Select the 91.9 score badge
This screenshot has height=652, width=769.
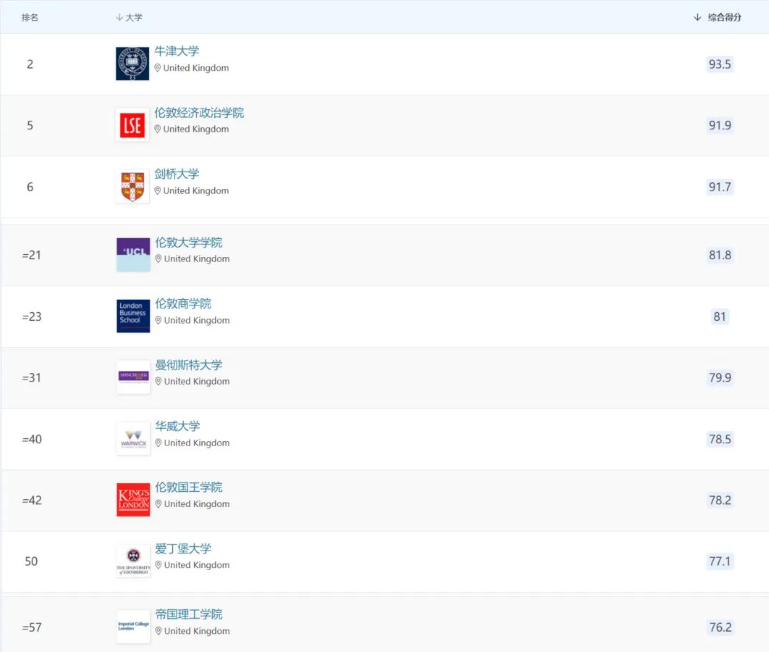click(x=720, y=126)
